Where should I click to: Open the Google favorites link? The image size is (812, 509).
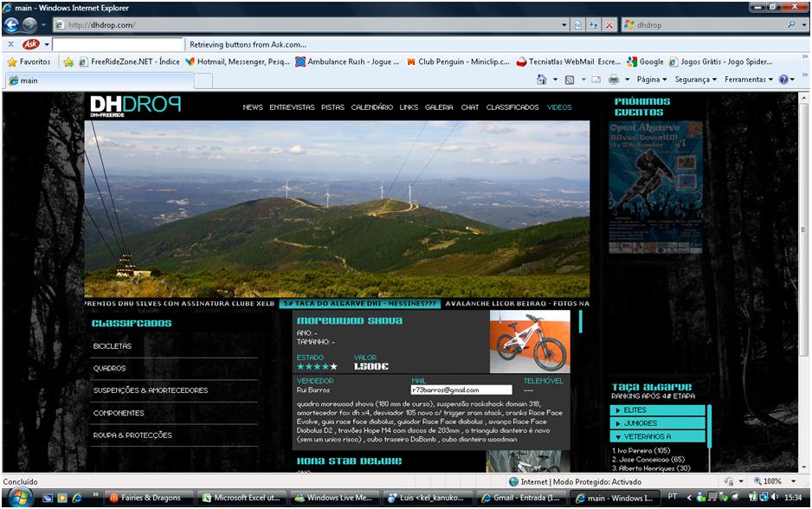tap(645, 61)
